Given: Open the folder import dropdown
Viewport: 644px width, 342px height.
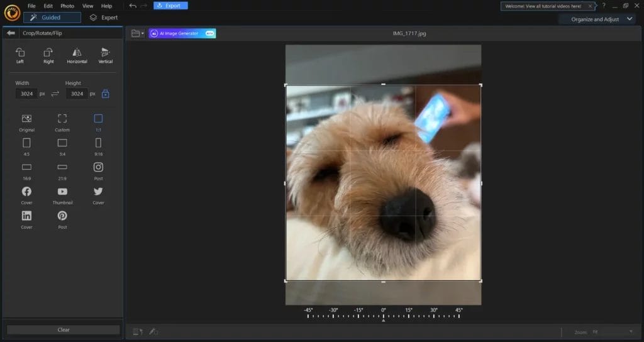Looking at the screenshot, I should point(138,33).
